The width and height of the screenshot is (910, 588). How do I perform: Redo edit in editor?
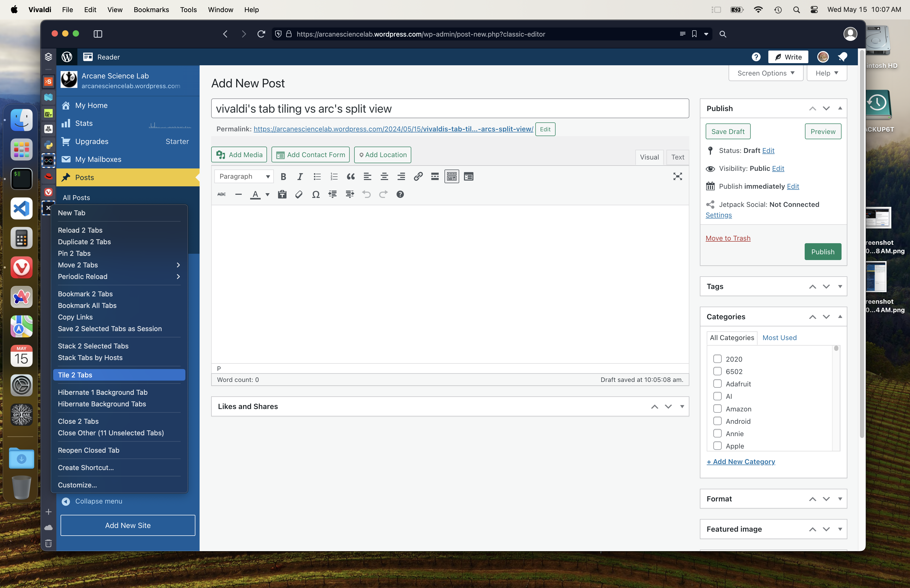tap(383, 194)
